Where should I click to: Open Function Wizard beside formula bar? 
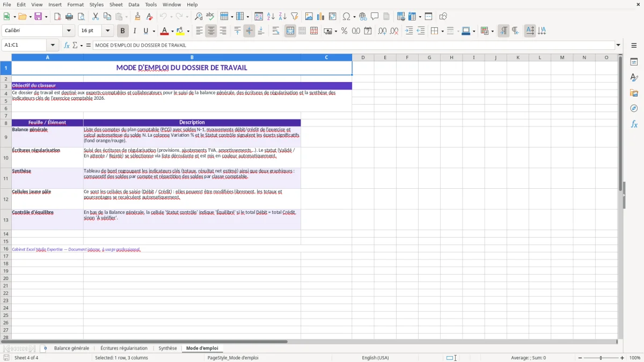(x=67, y=45)
